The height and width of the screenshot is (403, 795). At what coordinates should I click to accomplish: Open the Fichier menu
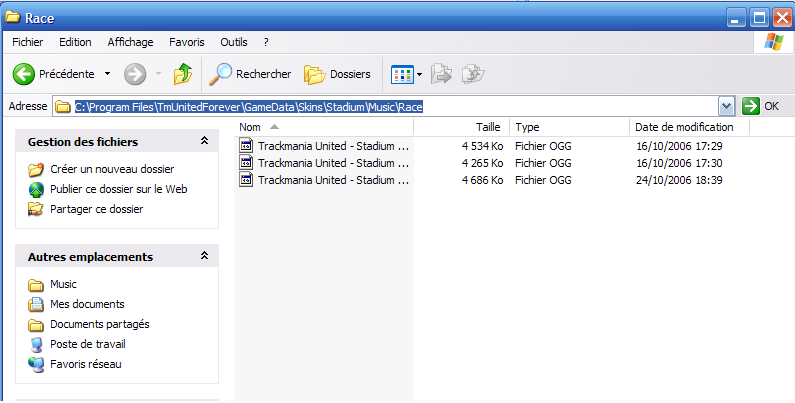28,42
